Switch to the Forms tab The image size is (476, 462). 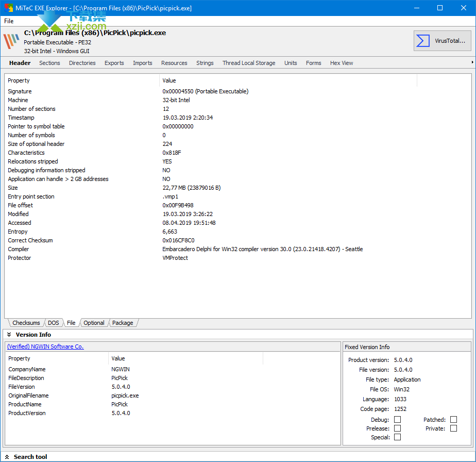tap(314, 63)
